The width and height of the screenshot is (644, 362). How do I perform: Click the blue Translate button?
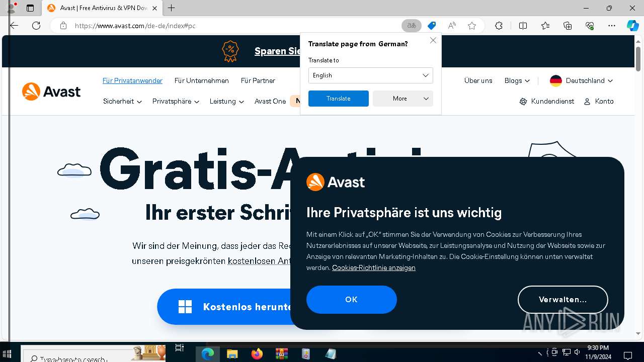(x=339, y=99)
